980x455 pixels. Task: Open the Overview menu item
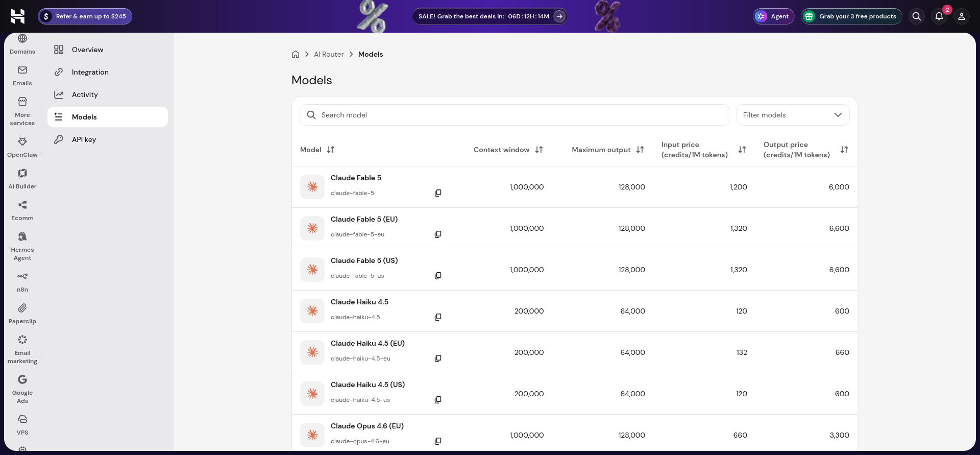pos(108,50)
